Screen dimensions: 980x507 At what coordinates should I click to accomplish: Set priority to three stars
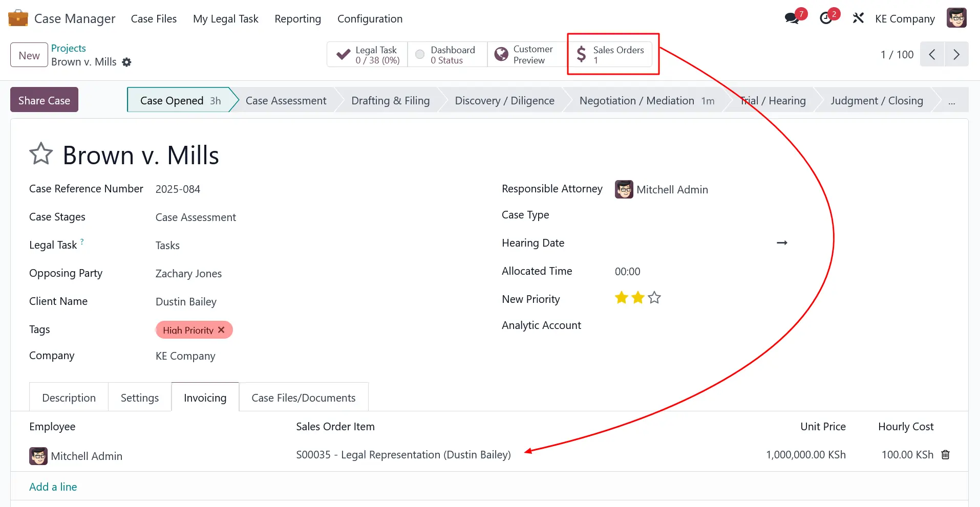[x=654, y=298]
